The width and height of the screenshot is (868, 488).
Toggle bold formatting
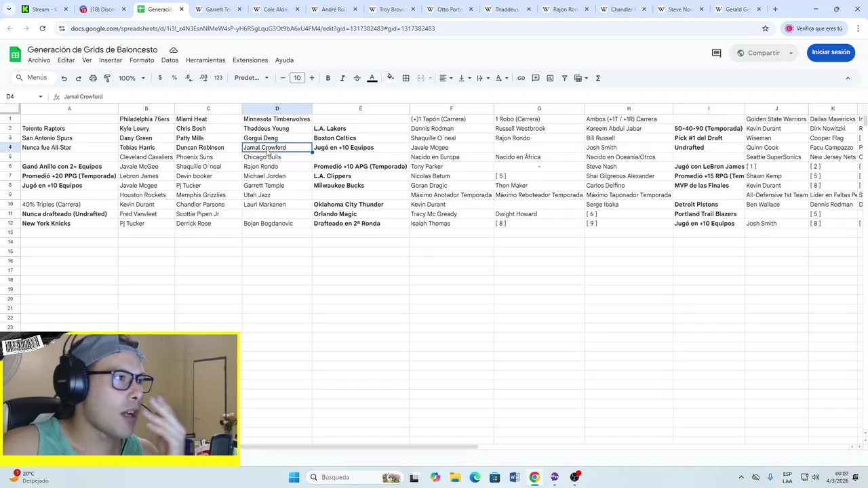[x=328, y=78]
